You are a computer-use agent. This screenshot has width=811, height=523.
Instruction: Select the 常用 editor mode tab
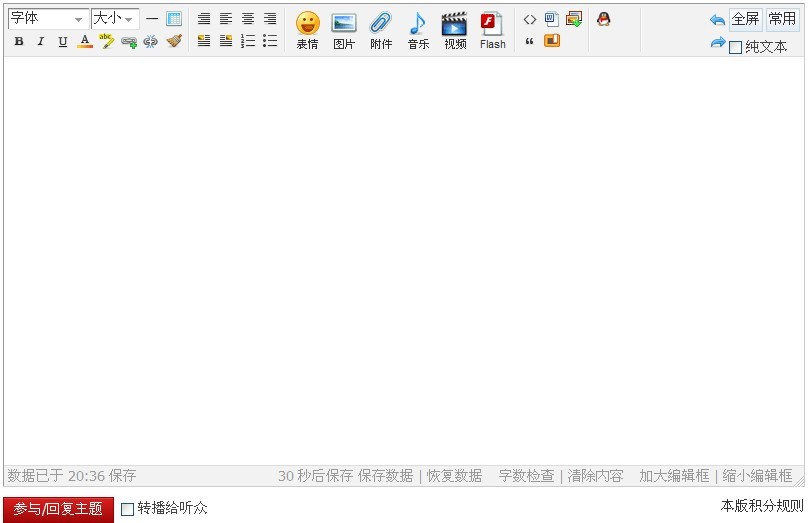pyautogui.click(x=782, y=19)
